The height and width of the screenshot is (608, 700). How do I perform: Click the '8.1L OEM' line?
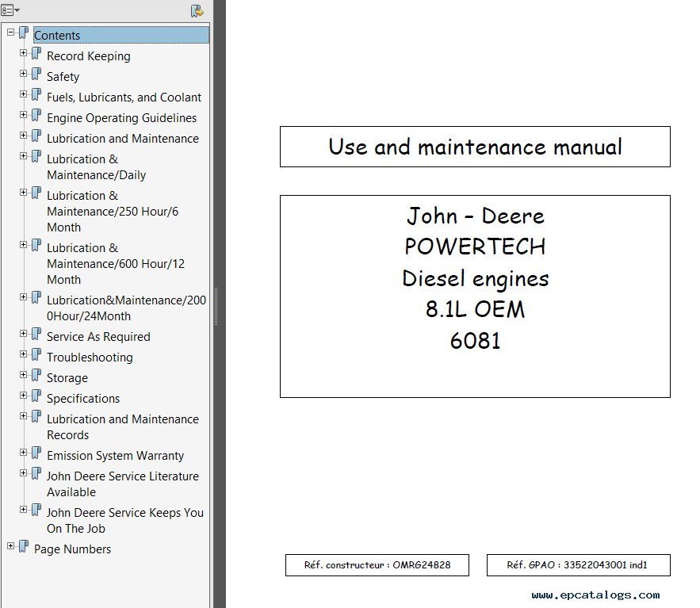click(475, 309)
